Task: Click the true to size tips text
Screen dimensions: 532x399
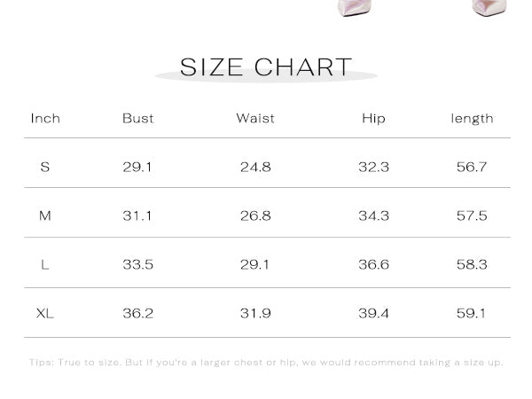Action: click(x=266, y=363)
